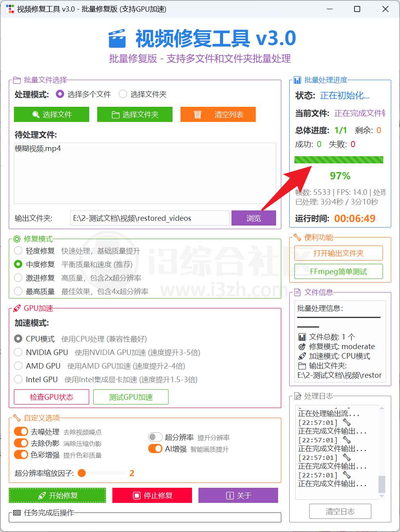Click the clapperboard icon in the title header
This screenshot has width=400, height=532.
(x=117, y=39)
